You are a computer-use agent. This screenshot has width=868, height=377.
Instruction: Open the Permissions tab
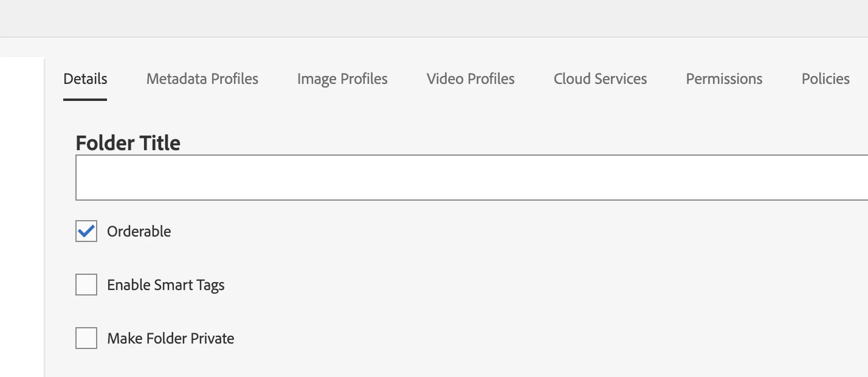(x=724, y=79)
